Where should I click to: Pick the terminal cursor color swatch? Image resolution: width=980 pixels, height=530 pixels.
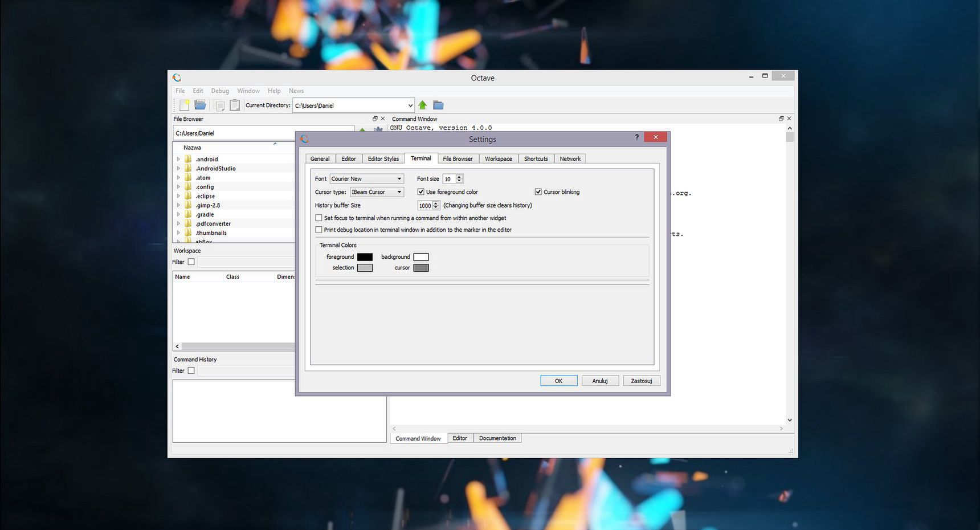tap(421, 268)
